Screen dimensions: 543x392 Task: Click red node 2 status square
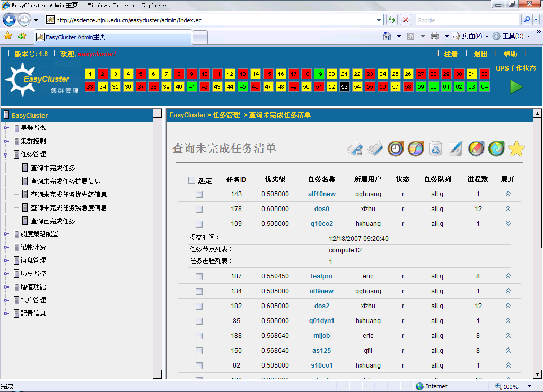pos(102,74)
